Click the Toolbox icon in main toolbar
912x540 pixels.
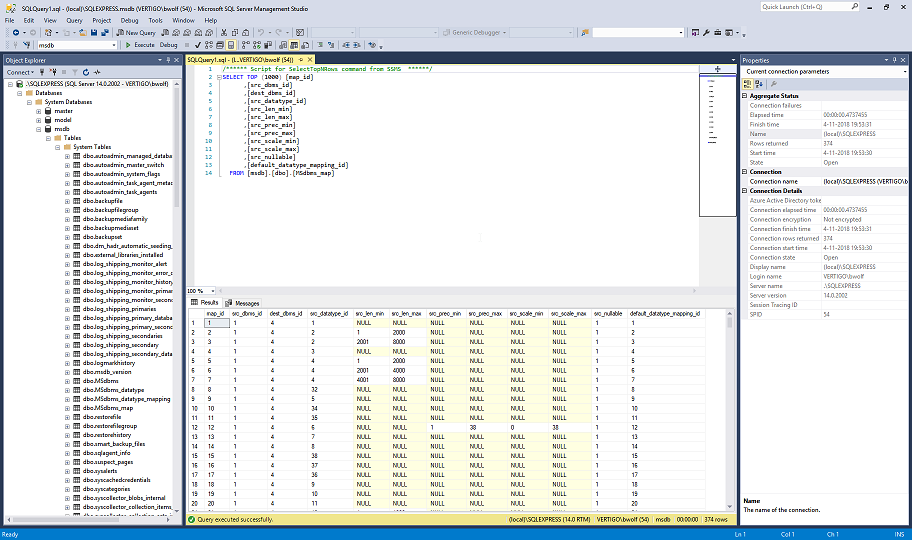coord(717,33)
